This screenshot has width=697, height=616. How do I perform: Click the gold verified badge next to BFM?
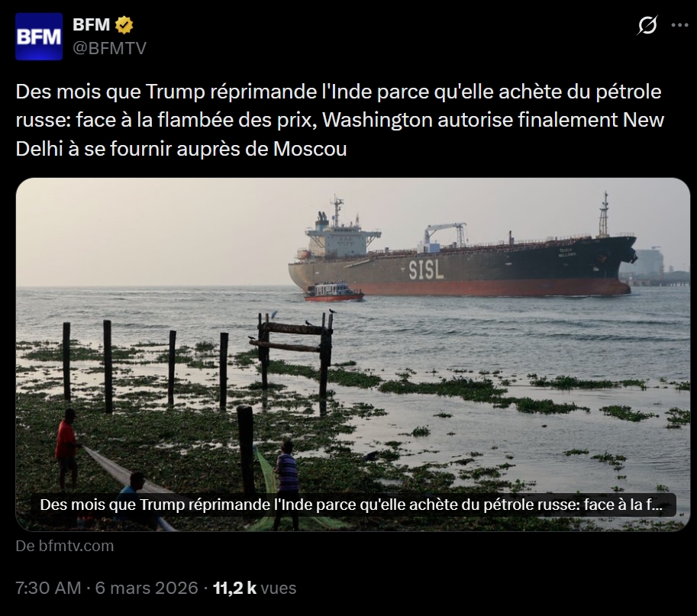(124, 25)
